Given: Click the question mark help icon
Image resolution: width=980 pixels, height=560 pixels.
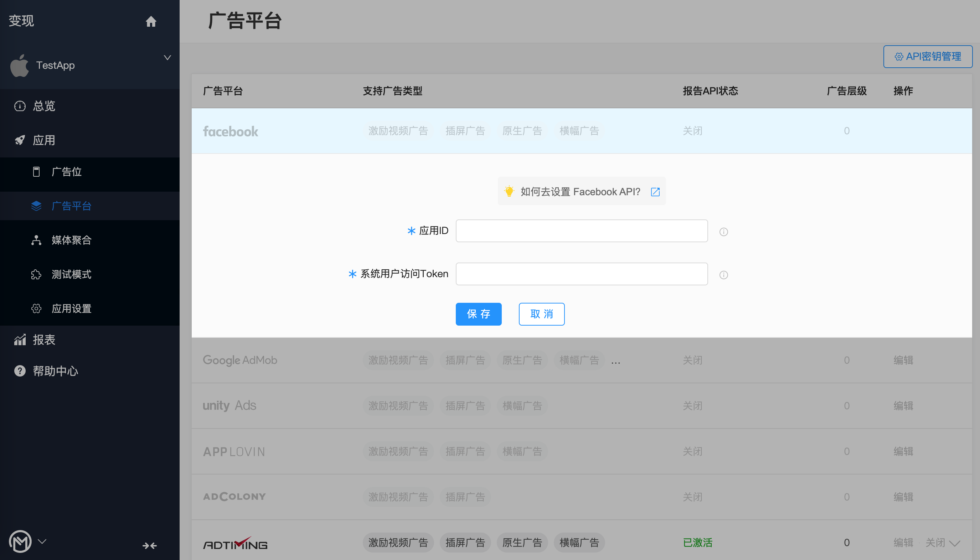Looking at the screenshot, I should click(20, 371).
